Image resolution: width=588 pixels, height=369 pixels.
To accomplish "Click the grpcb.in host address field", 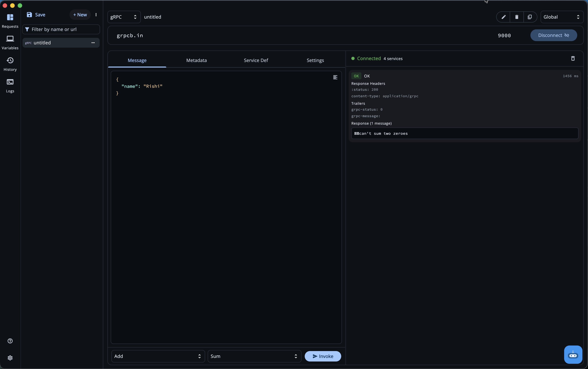I will (x=303, y=35).
